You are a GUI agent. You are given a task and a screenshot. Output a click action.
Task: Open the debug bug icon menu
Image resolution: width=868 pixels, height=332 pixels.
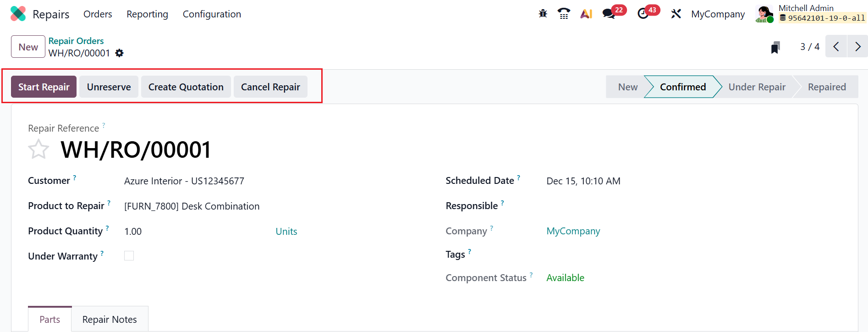(x=543, y=14)
